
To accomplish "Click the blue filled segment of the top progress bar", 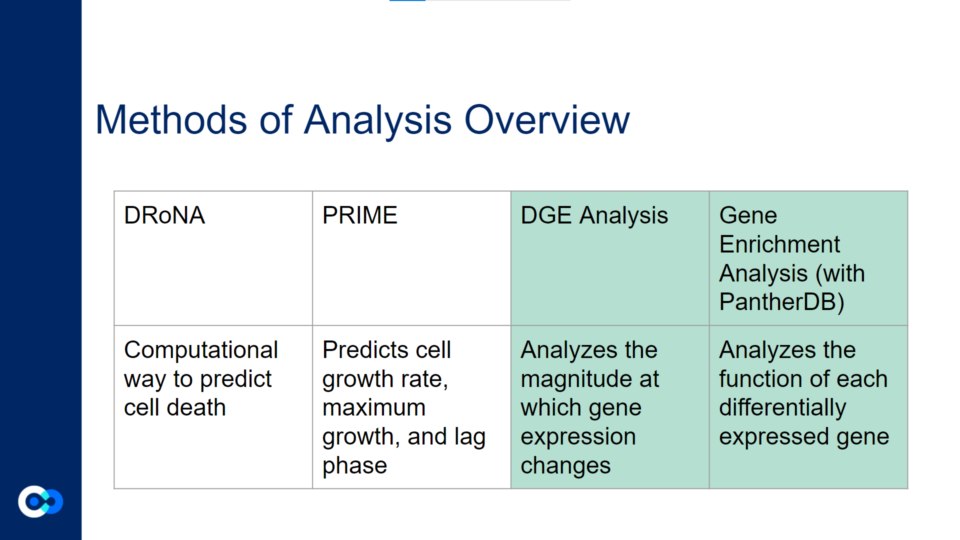I will 407,1.
